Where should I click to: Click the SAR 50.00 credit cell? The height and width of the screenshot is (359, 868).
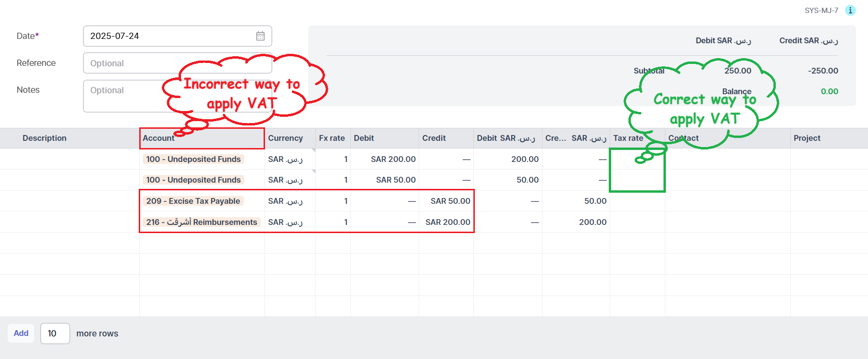pyautogui.click(x=450, y=201)
